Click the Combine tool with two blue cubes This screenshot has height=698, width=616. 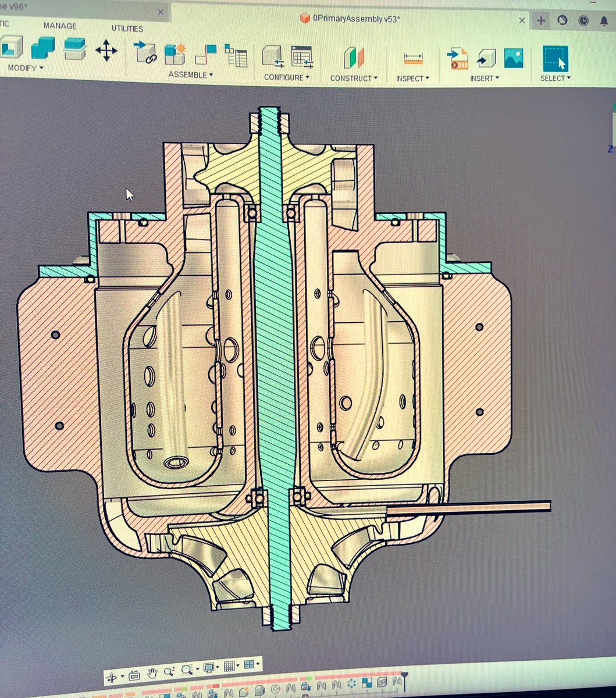click(x=42, y=49)
